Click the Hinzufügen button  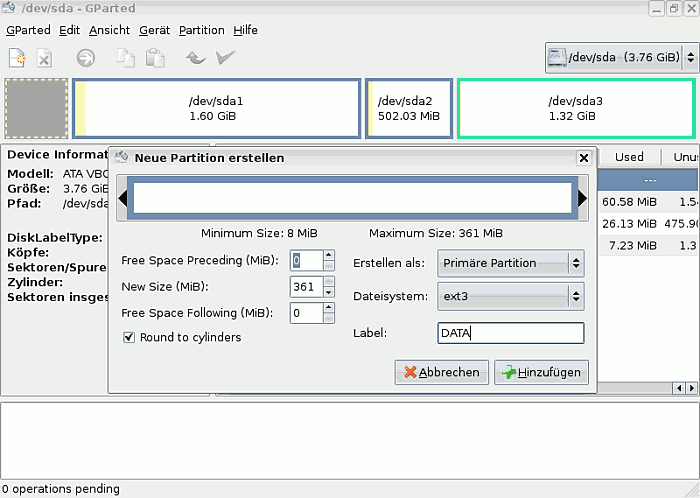click(x=541, y=372)
